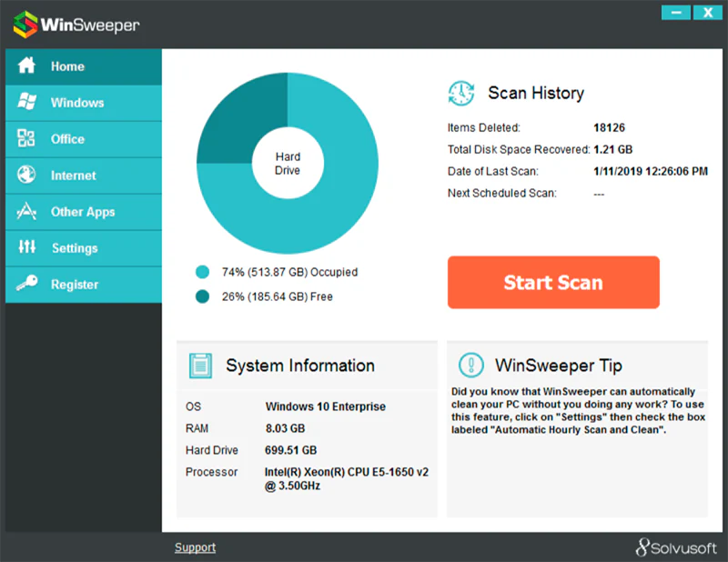Image resolution: width=728 pixels, height=562 pixels.
Task: Open the Support link
Action: 195,547
